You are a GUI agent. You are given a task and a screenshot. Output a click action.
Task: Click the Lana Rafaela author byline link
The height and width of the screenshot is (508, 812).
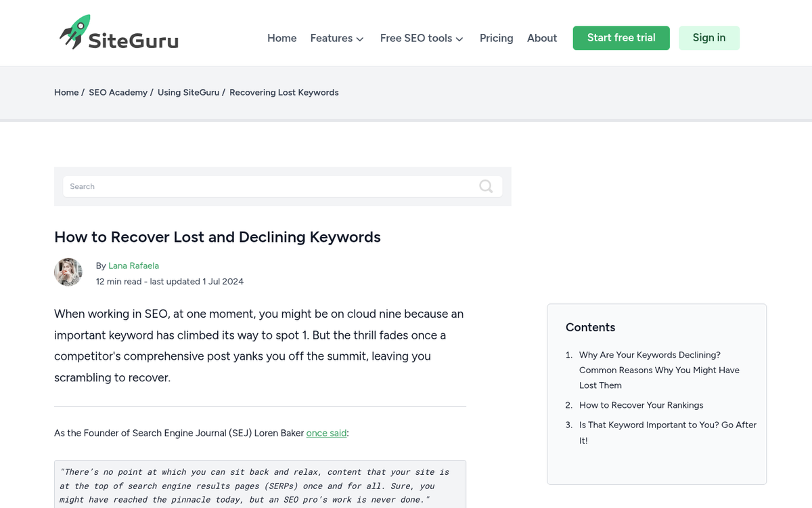(x=133, y=266)
